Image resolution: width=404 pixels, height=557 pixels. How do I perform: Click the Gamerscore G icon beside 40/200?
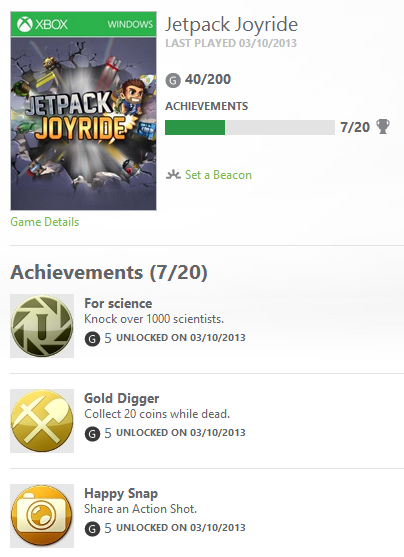point(173,80)
